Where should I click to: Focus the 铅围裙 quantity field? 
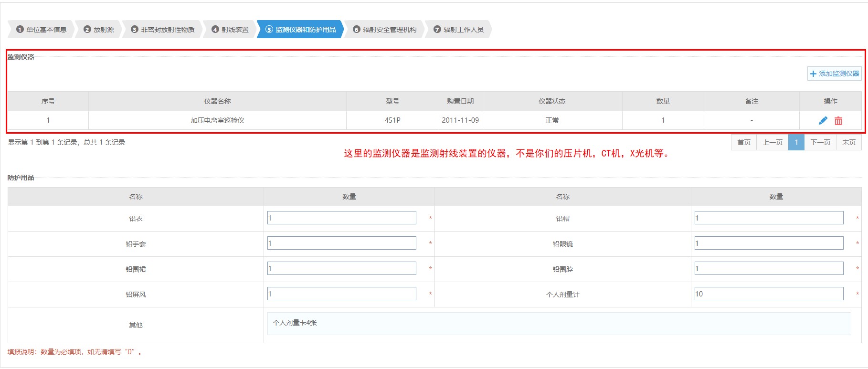[x=342, y=269]
